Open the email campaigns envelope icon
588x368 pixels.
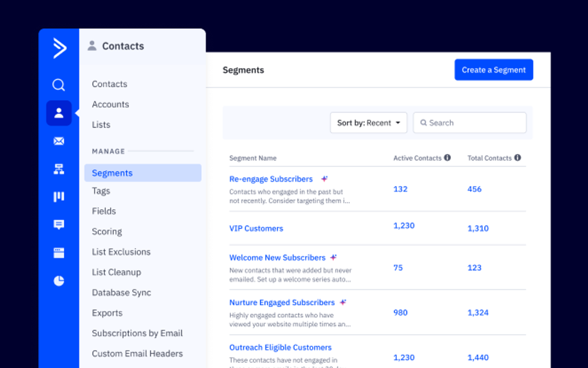[x=59, y=141]
